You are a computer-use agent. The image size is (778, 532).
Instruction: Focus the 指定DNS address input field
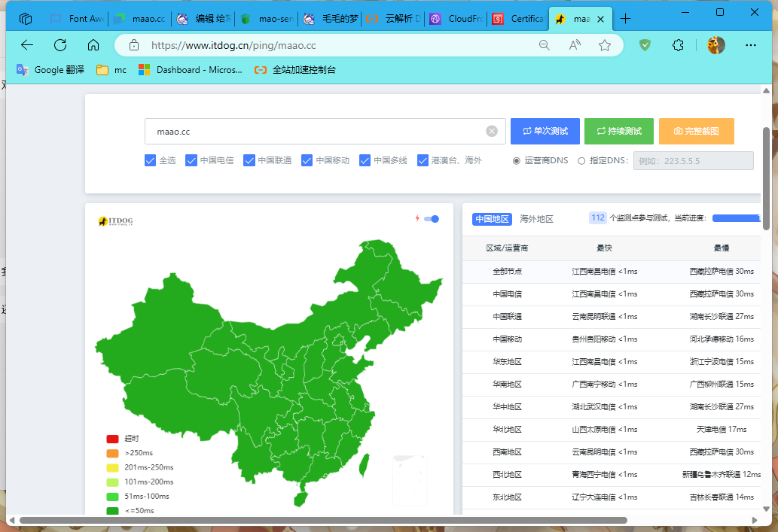coord(693,160)
